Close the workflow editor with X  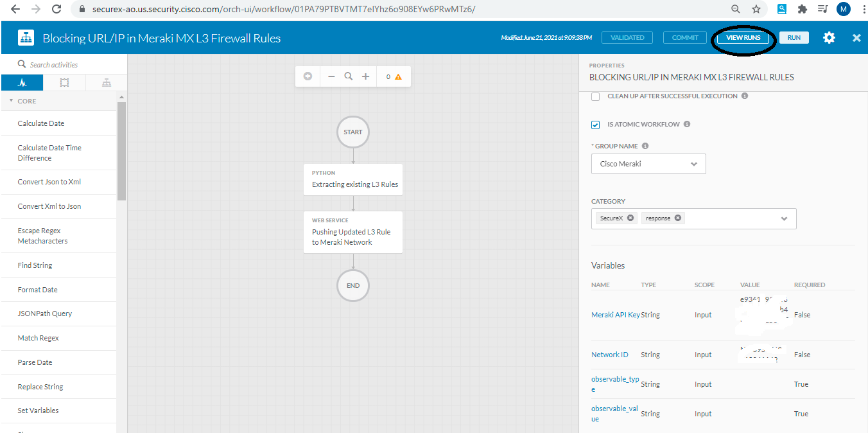[856, 38]
